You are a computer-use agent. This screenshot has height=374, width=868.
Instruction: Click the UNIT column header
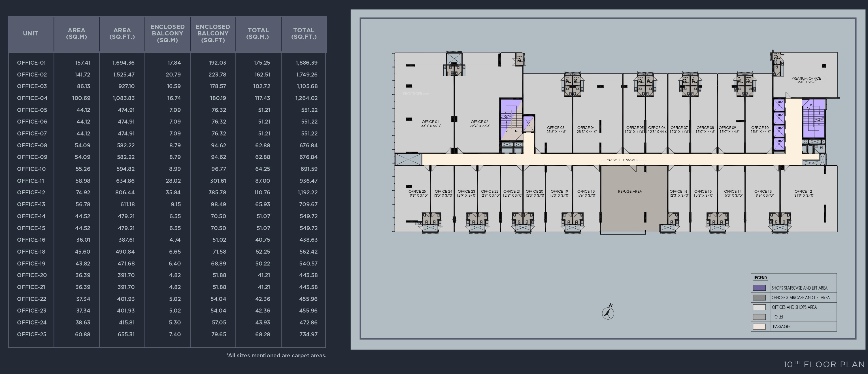coord(30,33)
